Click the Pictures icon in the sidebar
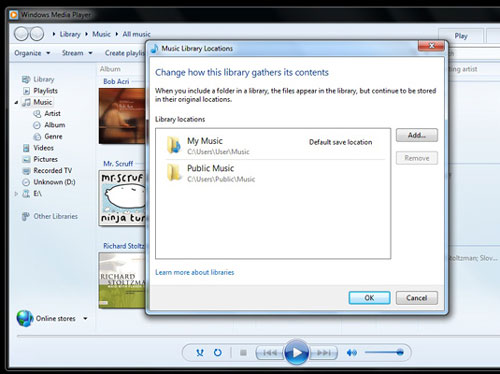This screenshot has height=374, width=500. pos(26,159)
